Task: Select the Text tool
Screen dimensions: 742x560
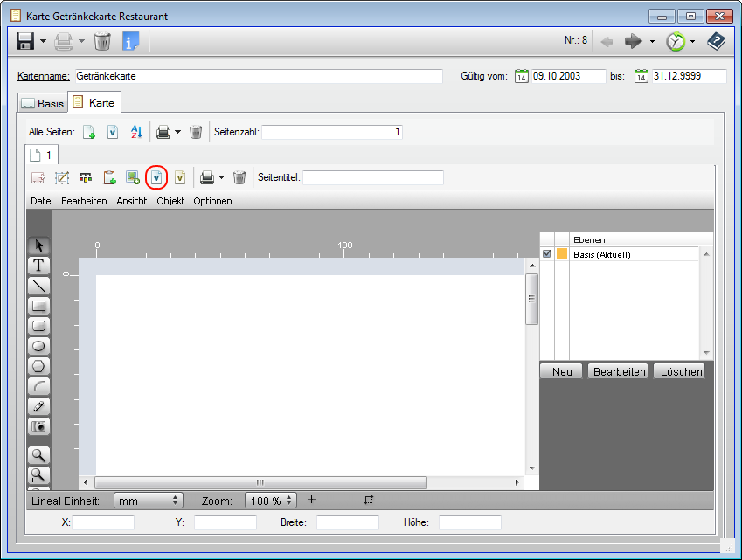Action: pyautogui.click(x=39, y=265)
